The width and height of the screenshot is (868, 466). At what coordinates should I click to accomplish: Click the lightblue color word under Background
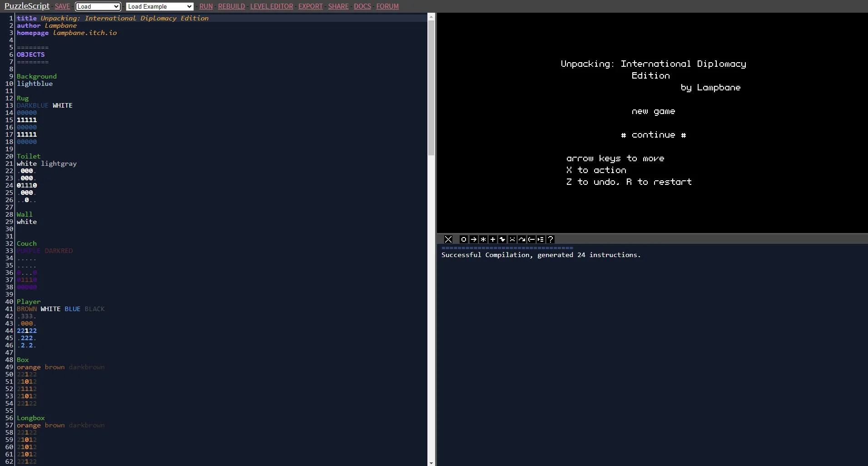click(x=35, y=84)
